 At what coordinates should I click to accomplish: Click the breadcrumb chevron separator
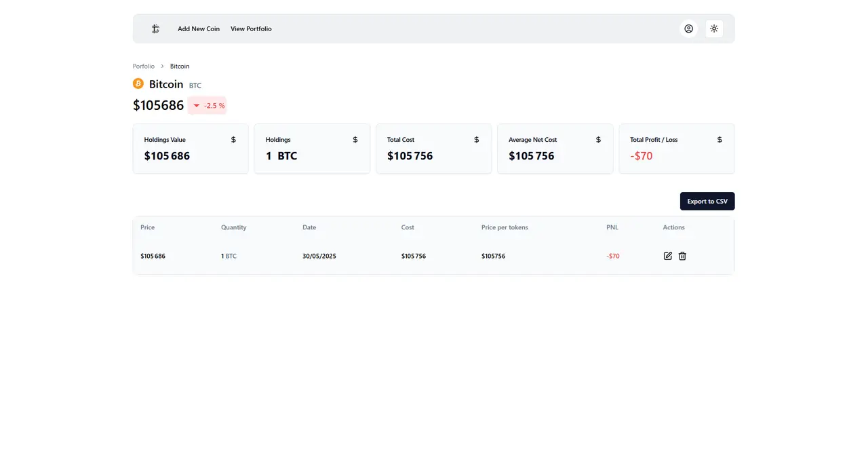click(x=162, y=66)
